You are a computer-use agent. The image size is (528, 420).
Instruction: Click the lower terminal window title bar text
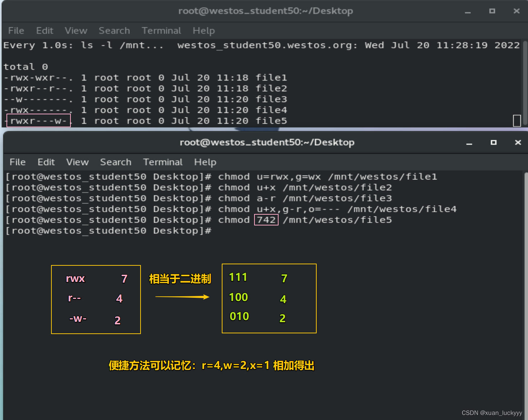267,143
